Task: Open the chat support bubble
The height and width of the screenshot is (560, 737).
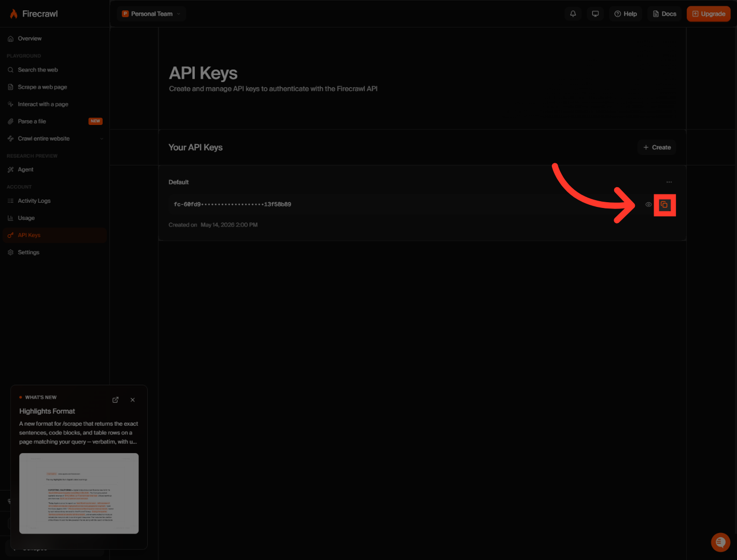Action: (x=720, y=542)
